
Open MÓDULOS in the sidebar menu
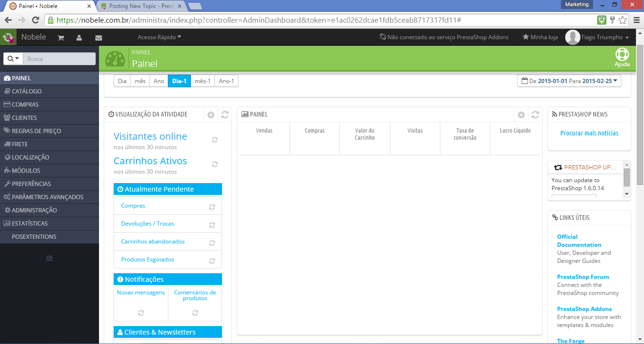[50, 170]
